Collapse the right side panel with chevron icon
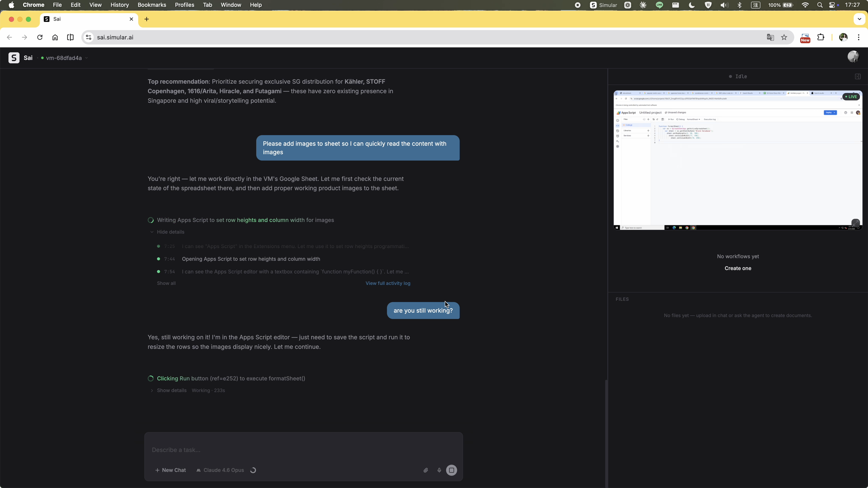The image size is (868, 488). pyautogui.click(x=858, y=76)
